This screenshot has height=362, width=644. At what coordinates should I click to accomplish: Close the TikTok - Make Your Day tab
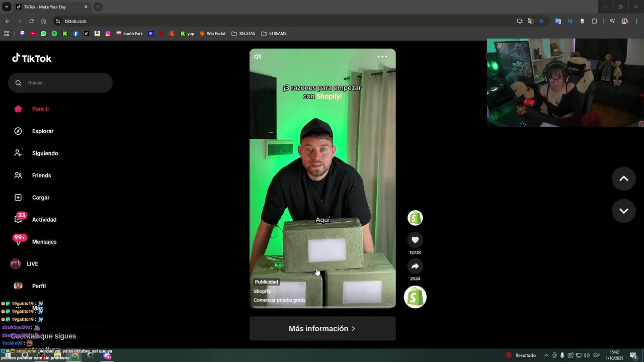pos(86,7)
